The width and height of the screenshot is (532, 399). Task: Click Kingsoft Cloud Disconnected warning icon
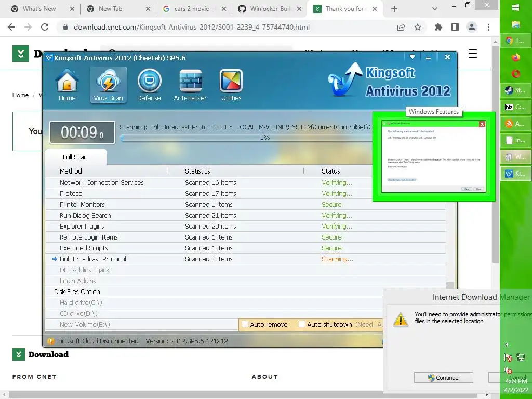(50, 341)
